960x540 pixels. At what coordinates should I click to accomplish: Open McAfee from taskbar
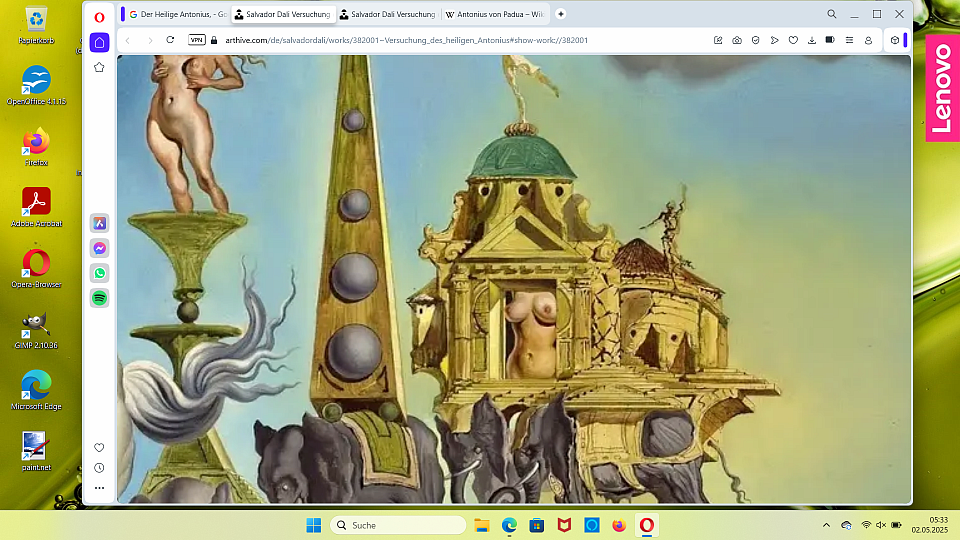564,525
